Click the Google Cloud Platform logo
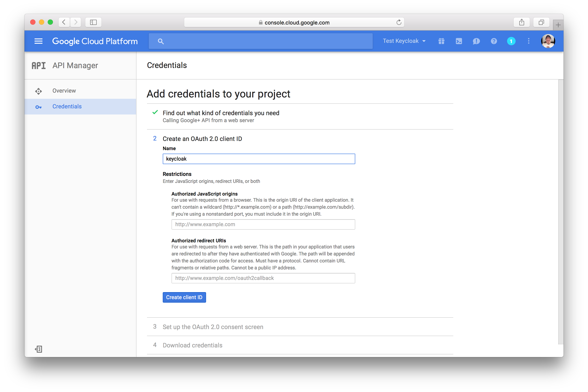This screenshot has height=392, width=588. click(x=95, y=41)
